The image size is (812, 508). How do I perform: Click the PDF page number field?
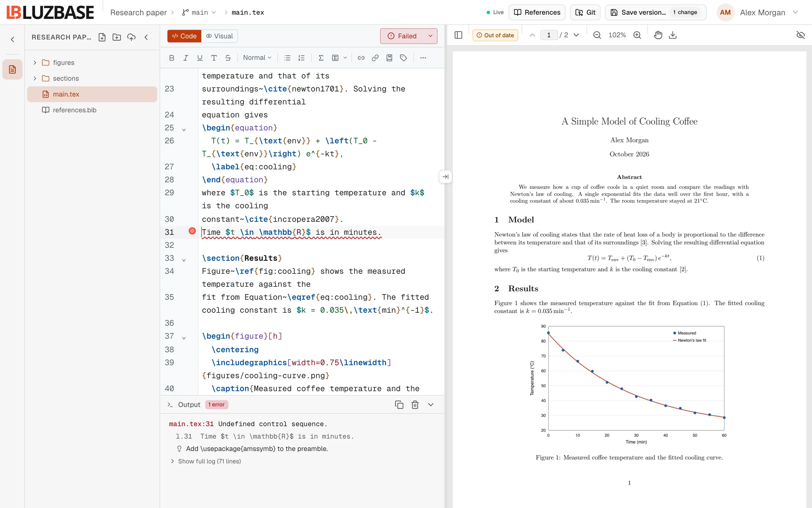(x=549, y=35)
